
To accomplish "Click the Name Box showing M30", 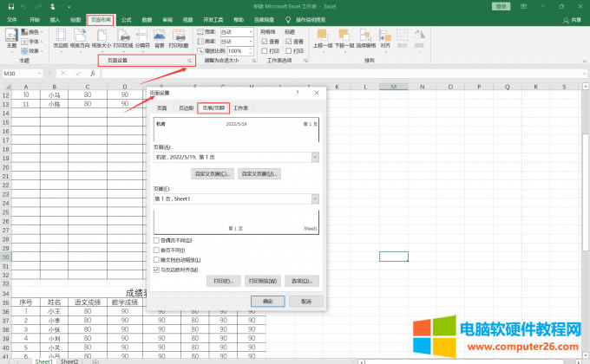I will point(22,74).
